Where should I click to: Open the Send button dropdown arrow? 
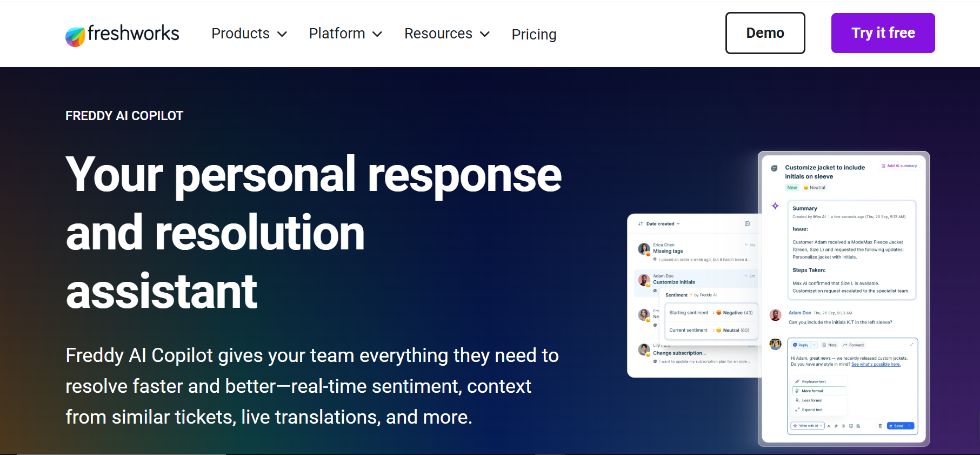(910, 426)
